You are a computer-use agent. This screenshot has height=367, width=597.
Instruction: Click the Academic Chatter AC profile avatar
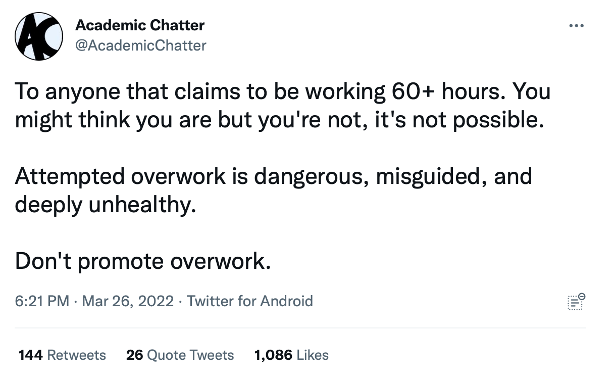click(39, 36)
